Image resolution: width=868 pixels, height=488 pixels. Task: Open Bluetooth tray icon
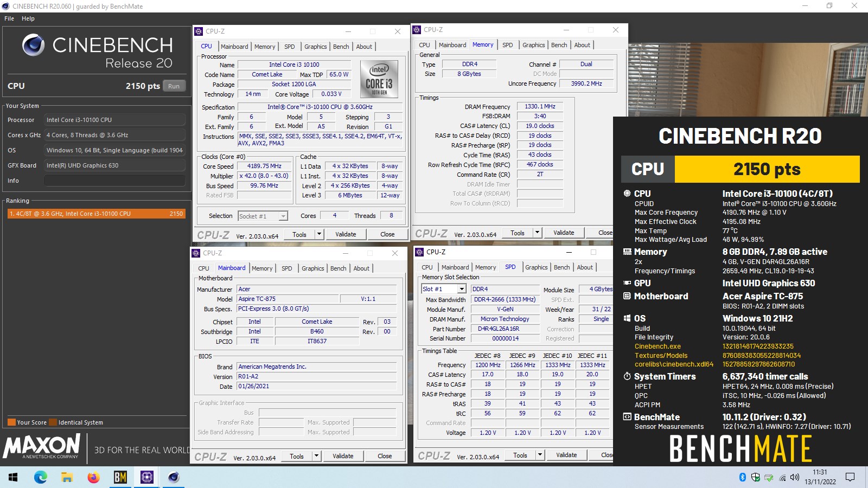(x=743, y=477)
